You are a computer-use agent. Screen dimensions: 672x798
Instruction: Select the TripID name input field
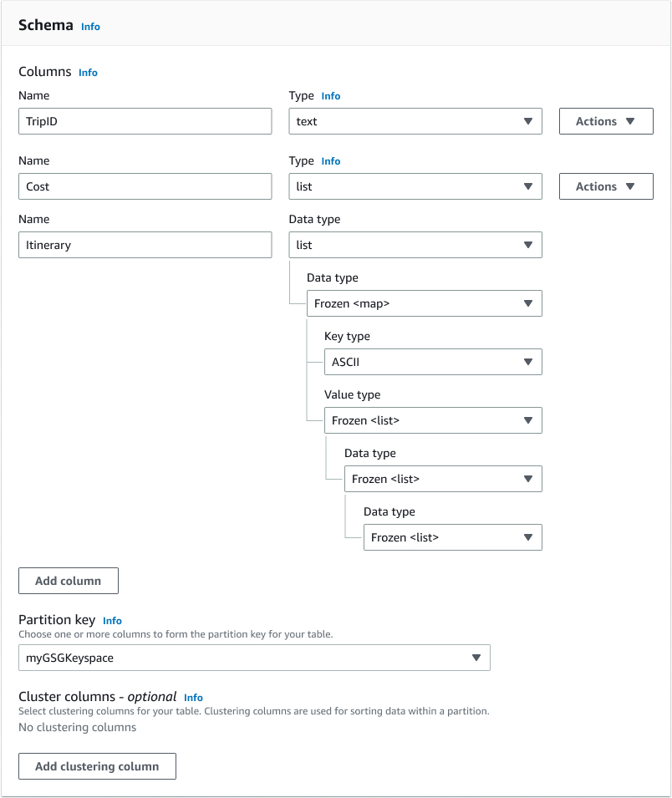[x=145, y=121]
